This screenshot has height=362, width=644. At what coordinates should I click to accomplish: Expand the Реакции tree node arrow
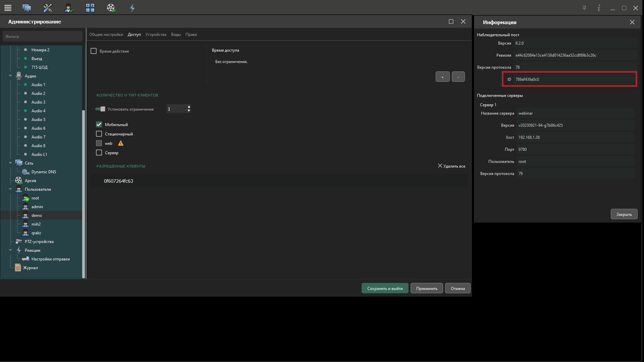pyautogui.click(x=10, y=250)
